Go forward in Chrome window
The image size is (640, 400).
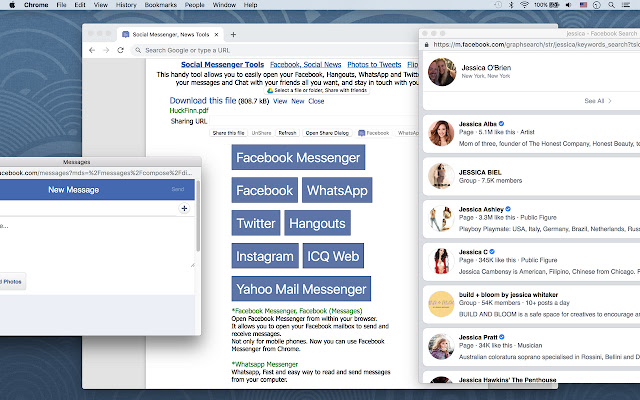click(x=106, y=50)
